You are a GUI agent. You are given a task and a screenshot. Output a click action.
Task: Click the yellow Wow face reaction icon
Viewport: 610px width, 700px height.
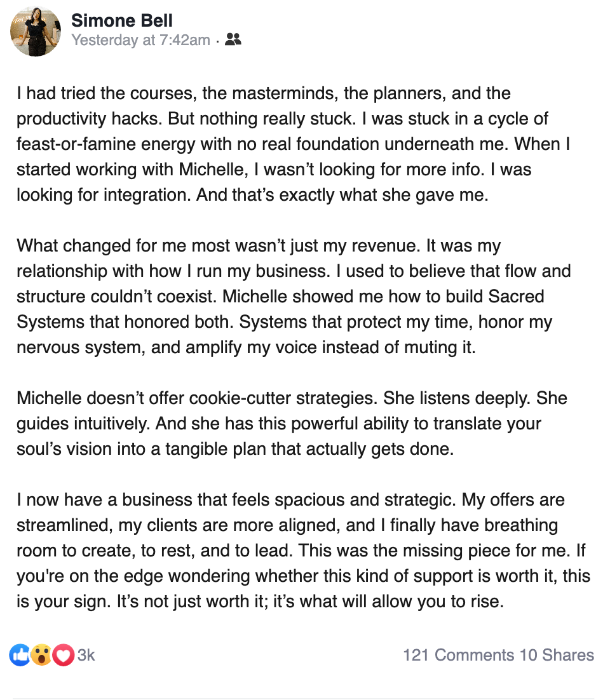[x=41, y=656]
